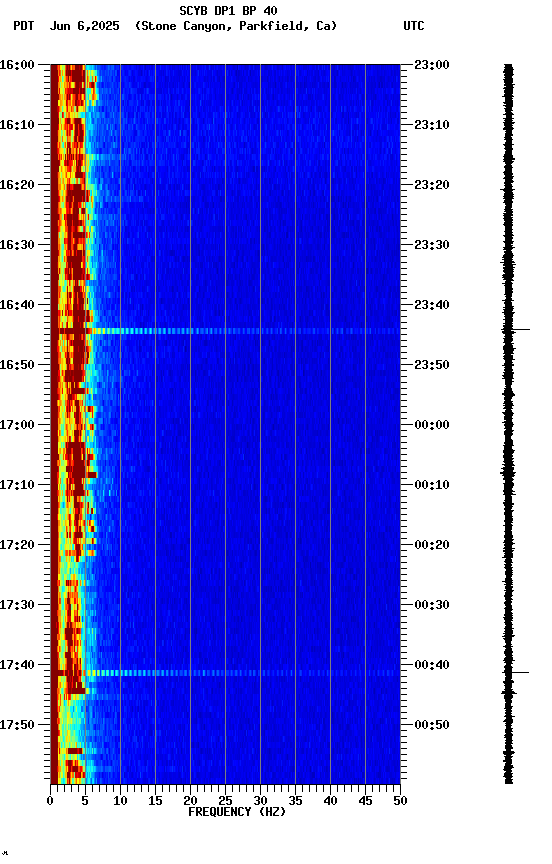This screenshot has height=864, width=552.
Task: Click the date 'Jun 6,2025'
Action: click(84, 26)
